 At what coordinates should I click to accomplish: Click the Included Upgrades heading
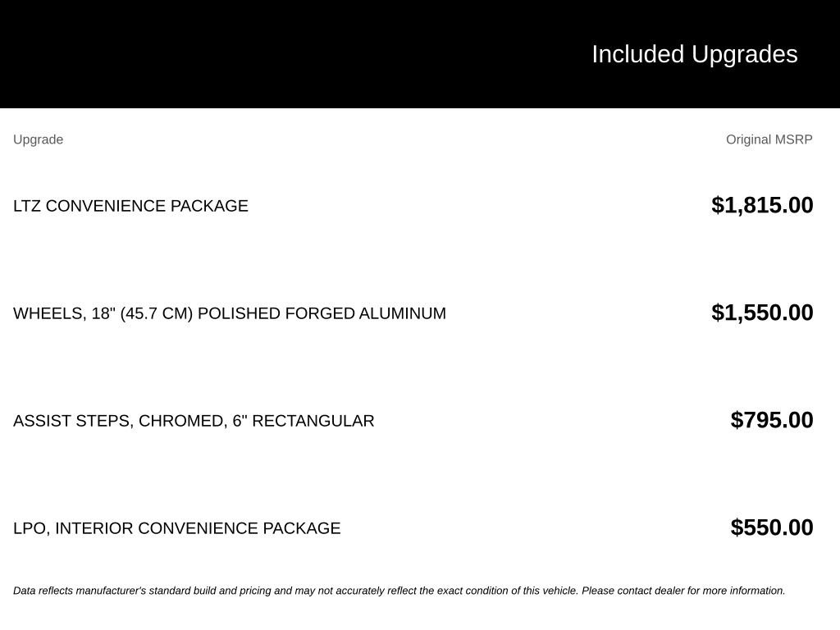[694, 55]
